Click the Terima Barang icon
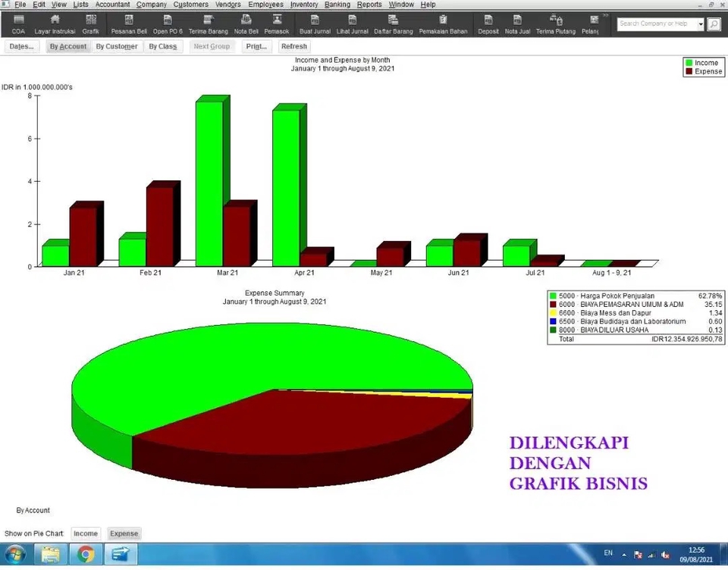The height and width of the screenshot is (570, 728). 209,23
